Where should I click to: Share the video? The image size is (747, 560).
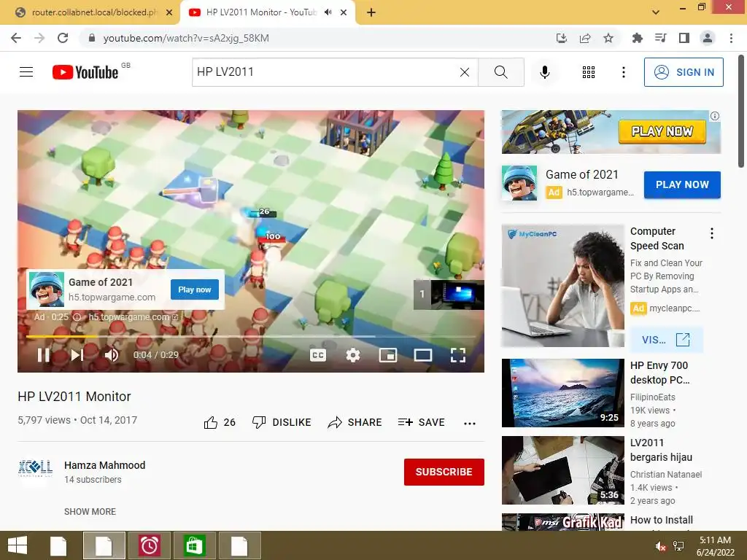coord(355,422)
